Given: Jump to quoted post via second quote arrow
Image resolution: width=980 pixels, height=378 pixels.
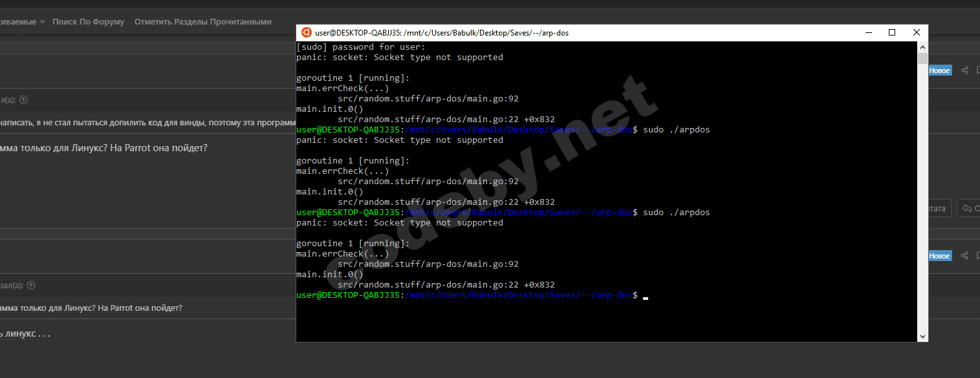Looking at the screenshot, I should click(30, 285).
